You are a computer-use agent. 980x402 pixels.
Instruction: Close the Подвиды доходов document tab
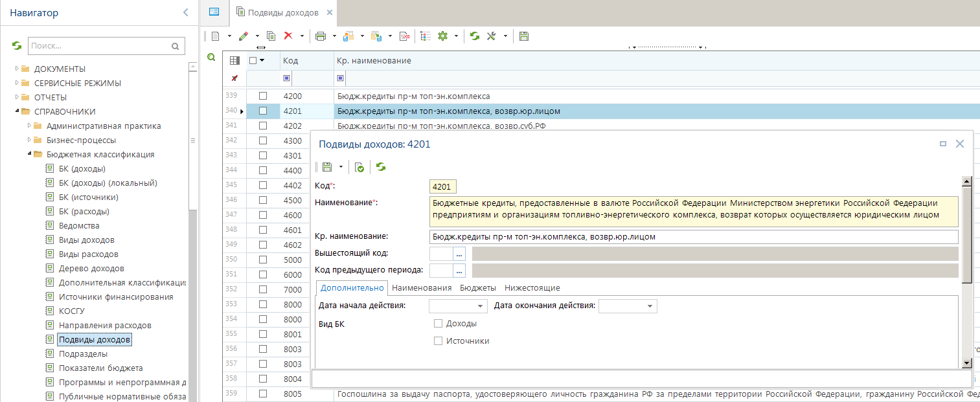click(x=330, y=12)
